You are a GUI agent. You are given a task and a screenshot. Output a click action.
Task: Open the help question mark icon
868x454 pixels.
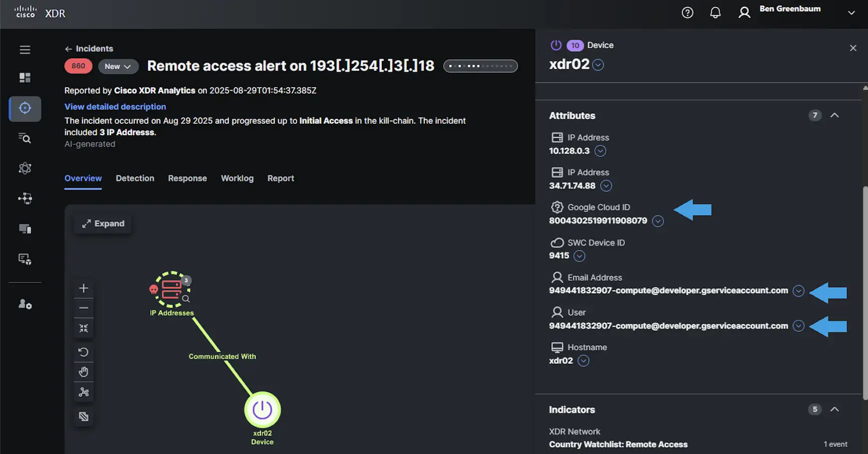pos(687,13)
